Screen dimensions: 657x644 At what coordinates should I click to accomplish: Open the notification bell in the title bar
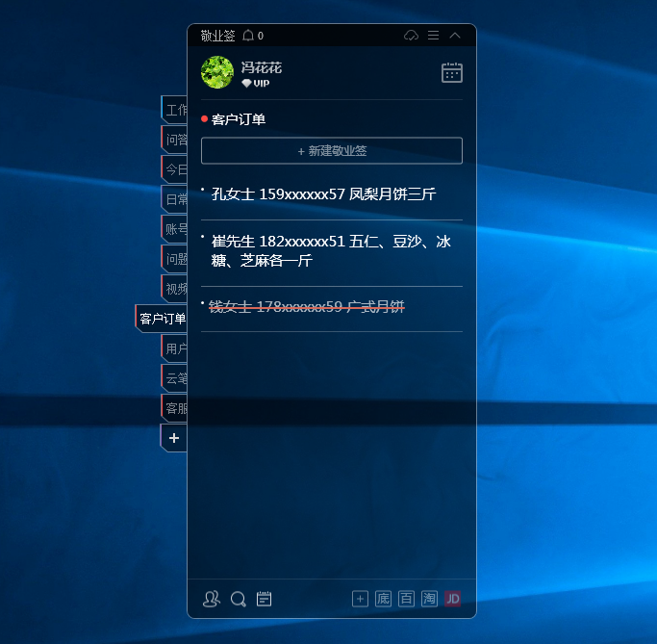248,36
